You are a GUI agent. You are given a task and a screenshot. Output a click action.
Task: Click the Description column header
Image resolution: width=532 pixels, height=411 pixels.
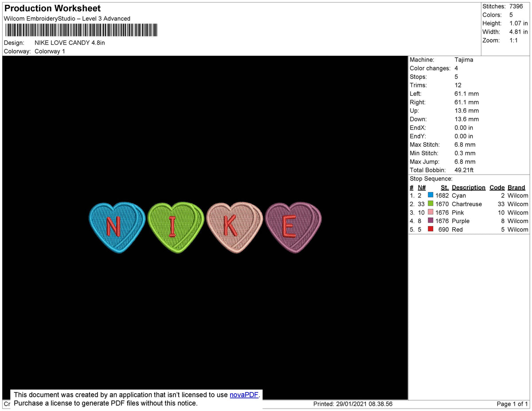coord(469,187)
